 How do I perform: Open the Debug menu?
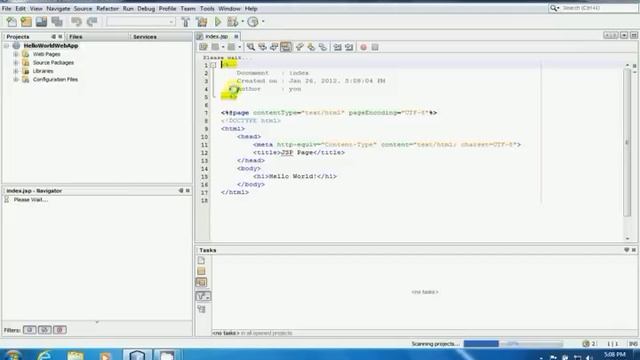[x=146, y=8]
